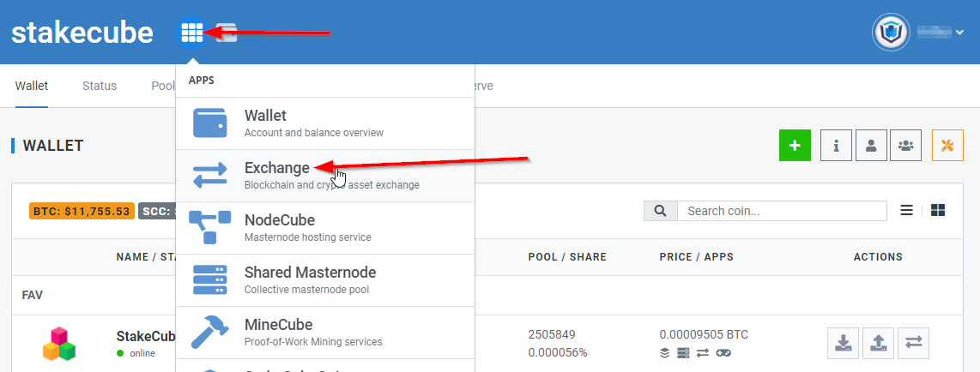The width and height of the screenshot is (980, 372).
Task: Switch to grid view layout
Action: [937, 210]
